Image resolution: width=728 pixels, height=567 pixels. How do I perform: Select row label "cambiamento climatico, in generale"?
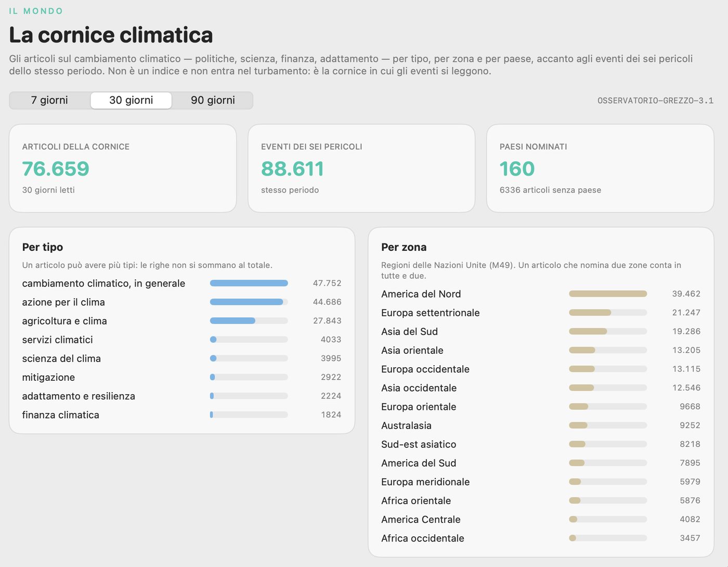103,283
